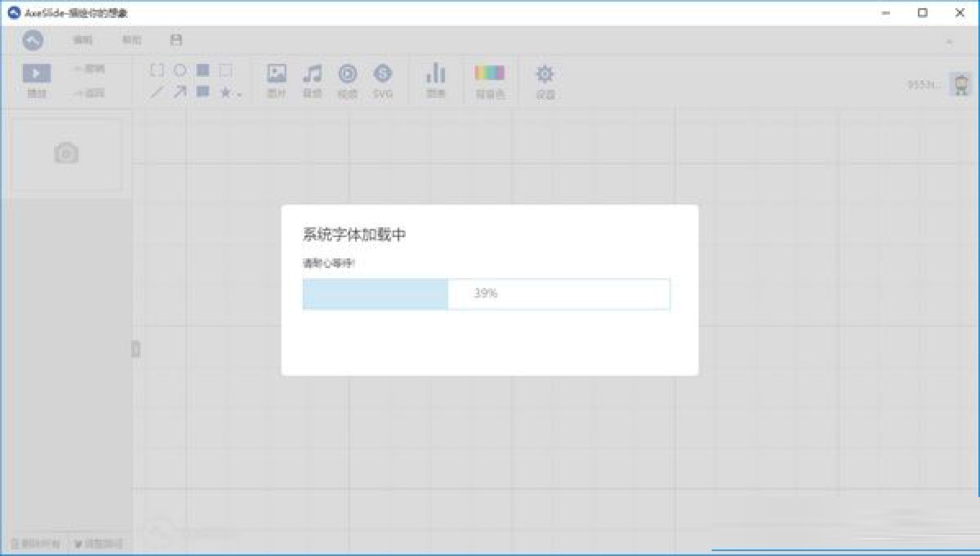The height and width of the screenshot is (556, 980).
Task: Click the AxeSlide round logo home button
Action: pyautogui.click(x=33, y=40)
